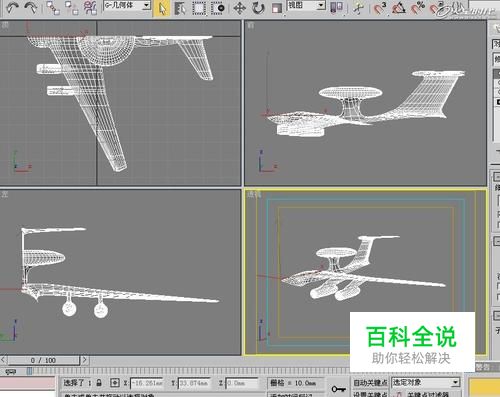Screen dimensions: 500x397
Task: Activate the Select and Rotate tool
Action: [258, 8]
